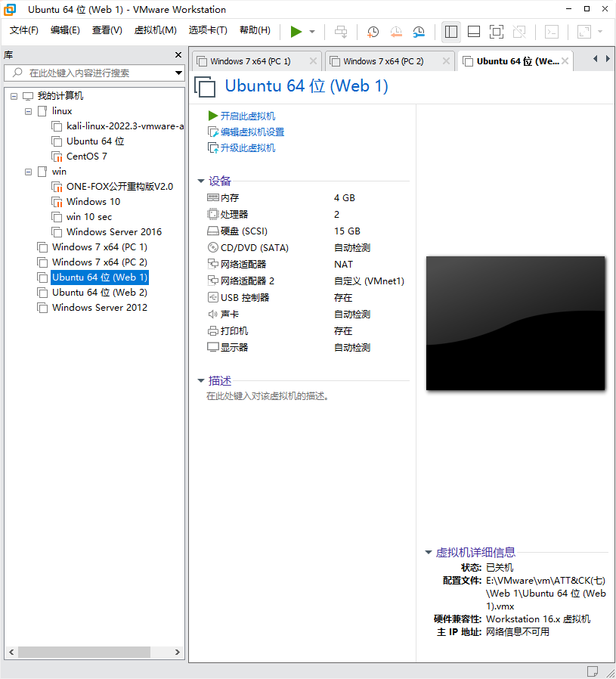Click the VM description text field

pos(268,396)
